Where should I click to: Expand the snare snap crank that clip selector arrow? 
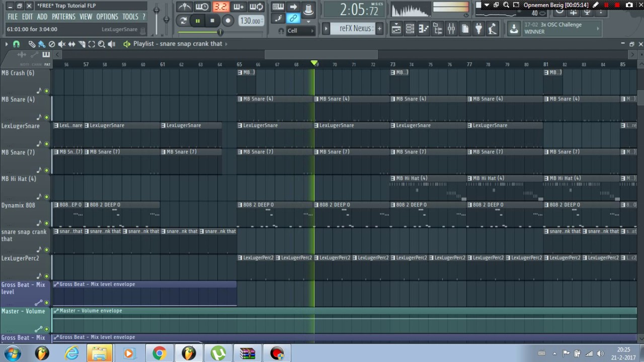pyautogui.click(x=226, y=44)
